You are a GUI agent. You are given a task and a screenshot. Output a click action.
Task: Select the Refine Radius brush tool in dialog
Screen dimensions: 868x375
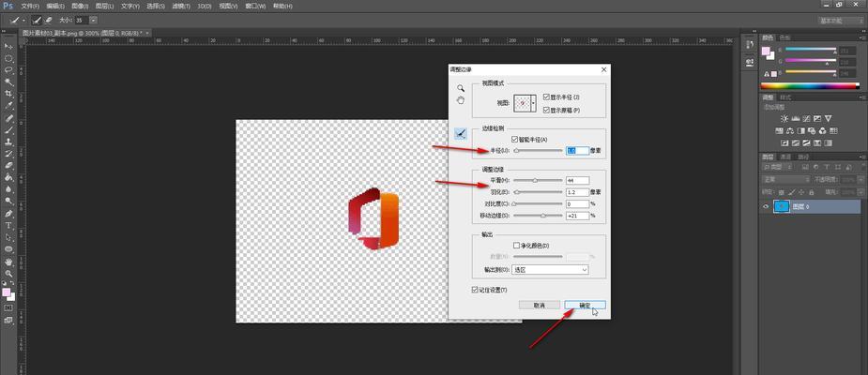tap(461, 133)
